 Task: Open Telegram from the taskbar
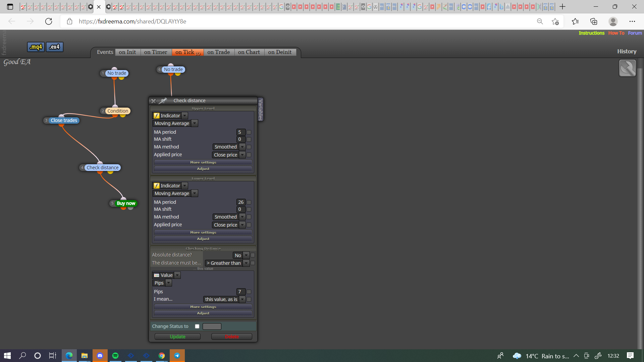click(x=177, y=356)
